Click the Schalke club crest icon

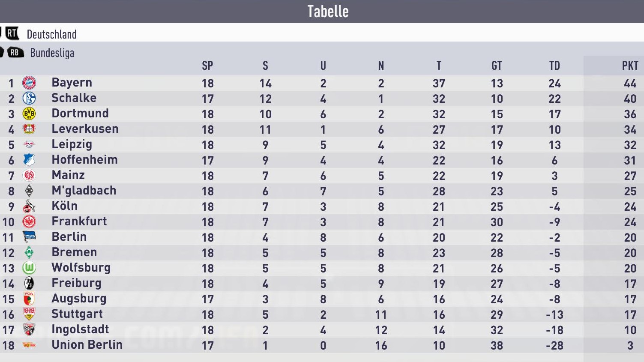click(x=29, y=98)
